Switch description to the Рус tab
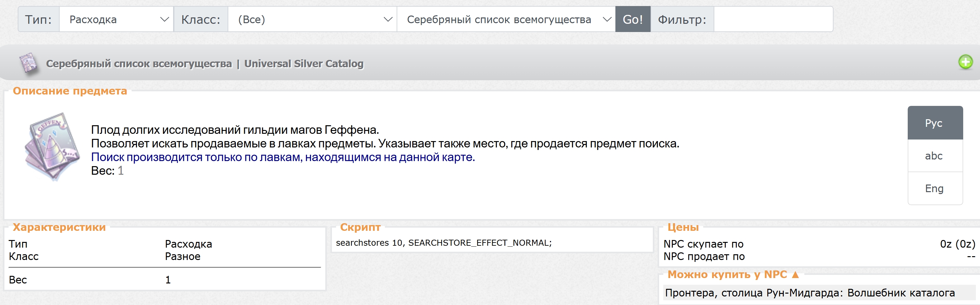 pyautogui.click(x=934, y=123)
